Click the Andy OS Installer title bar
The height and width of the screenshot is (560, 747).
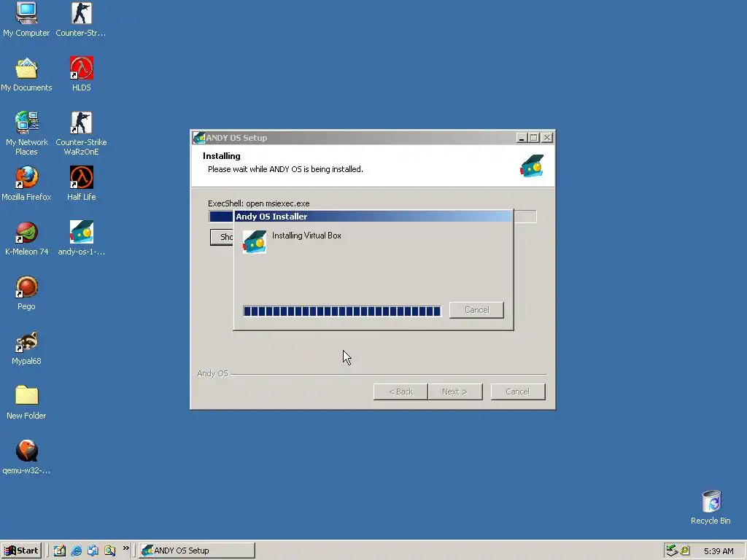pos(373,216)
